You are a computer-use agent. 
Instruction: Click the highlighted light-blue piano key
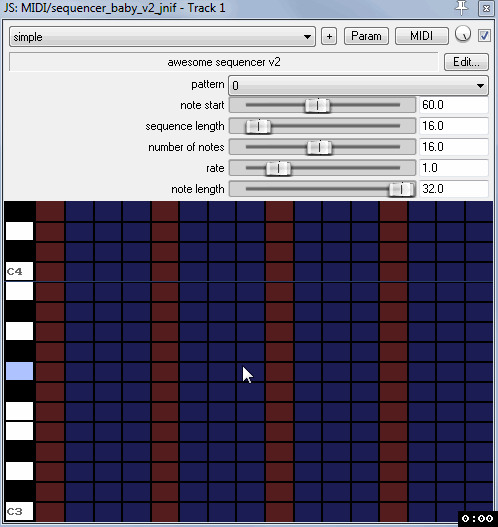(x=19, y=371)
